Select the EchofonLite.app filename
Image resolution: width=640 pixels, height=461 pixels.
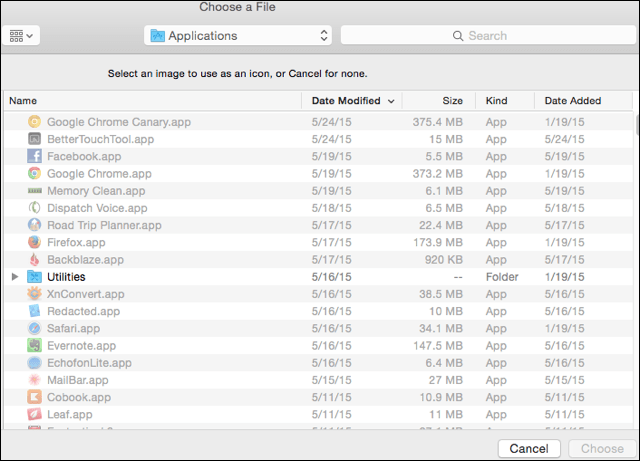coord(89,363)
